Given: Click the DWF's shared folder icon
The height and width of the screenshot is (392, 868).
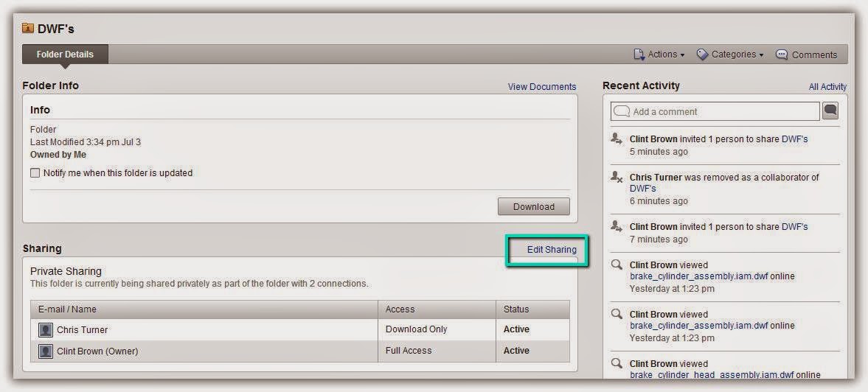Looking at the screenshot, I should (x=28, y=28).
